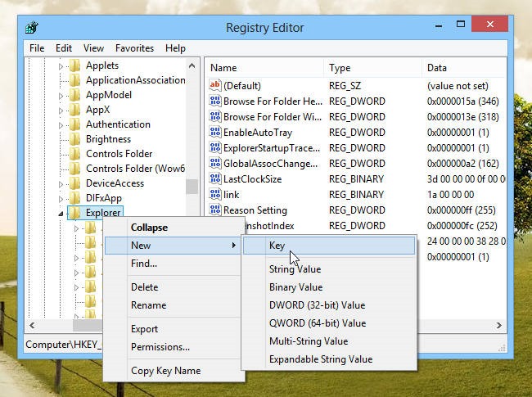Expand the Authentication tree node
This screenshot has width=532, height=397.
(x=61, y=125)
